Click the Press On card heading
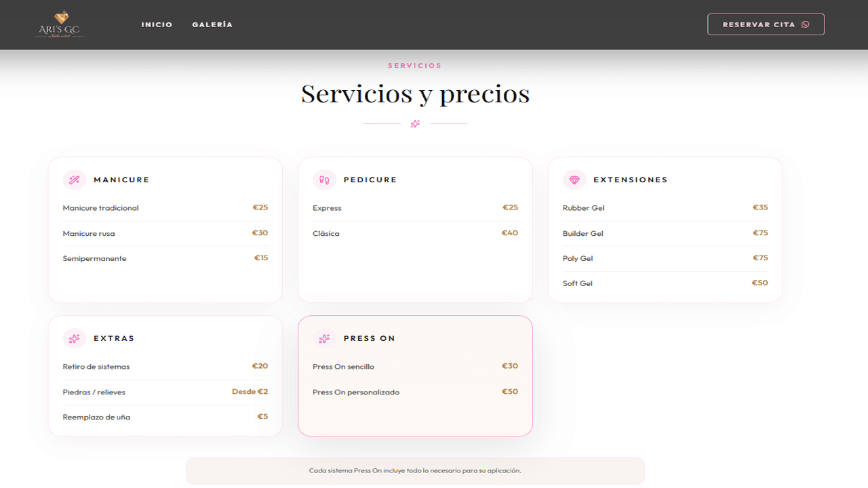This screenshot has width=868, height=488. pos(369,338)
